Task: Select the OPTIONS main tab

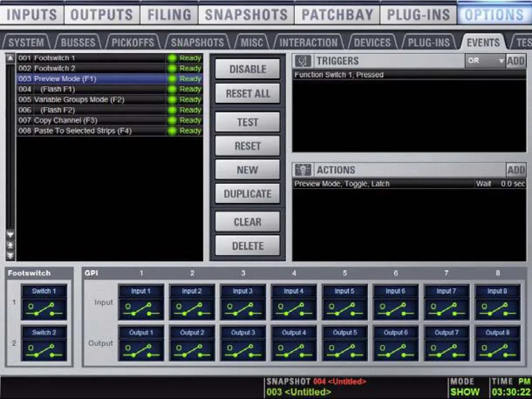Action: coord(494,15)
